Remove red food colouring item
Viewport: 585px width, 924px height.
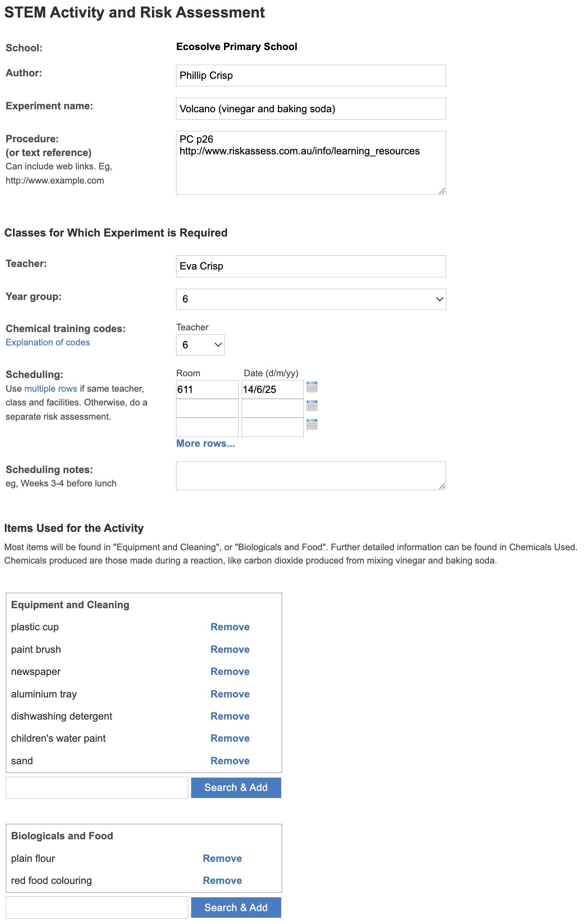click(222, 881)
